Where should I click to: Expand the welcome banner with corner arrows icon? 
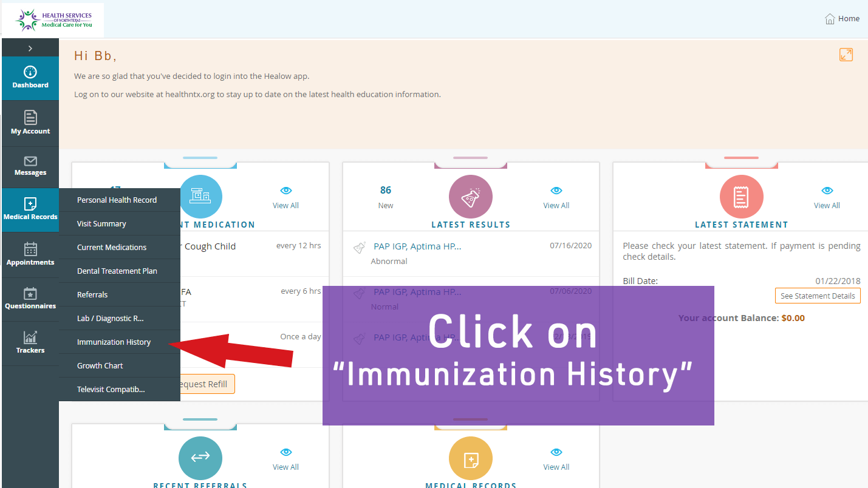pyautogui.click(x=846, y=55)
